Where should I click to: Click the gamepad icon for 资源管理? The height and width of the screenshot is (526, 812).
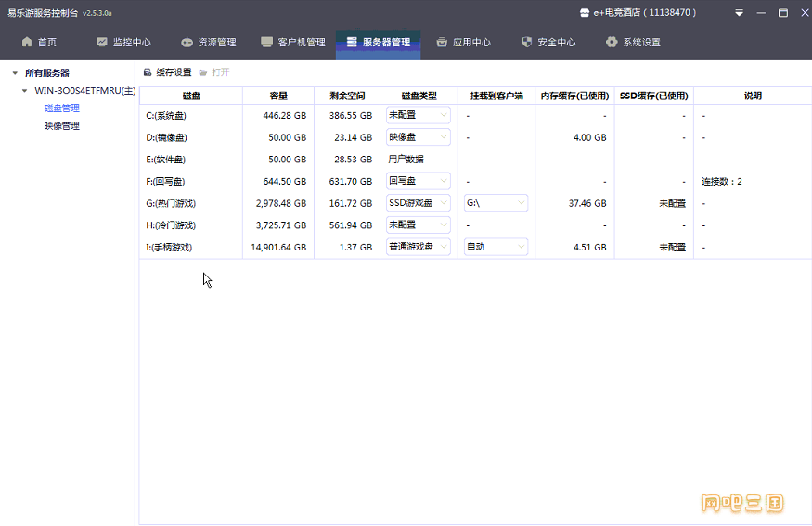(187, 42)
